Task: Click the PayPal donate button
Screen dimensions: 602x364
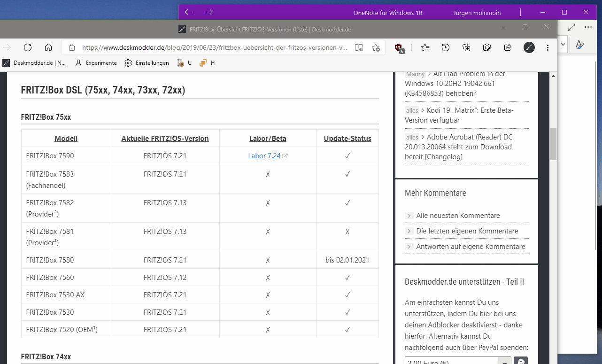Action: click(521, 361)
